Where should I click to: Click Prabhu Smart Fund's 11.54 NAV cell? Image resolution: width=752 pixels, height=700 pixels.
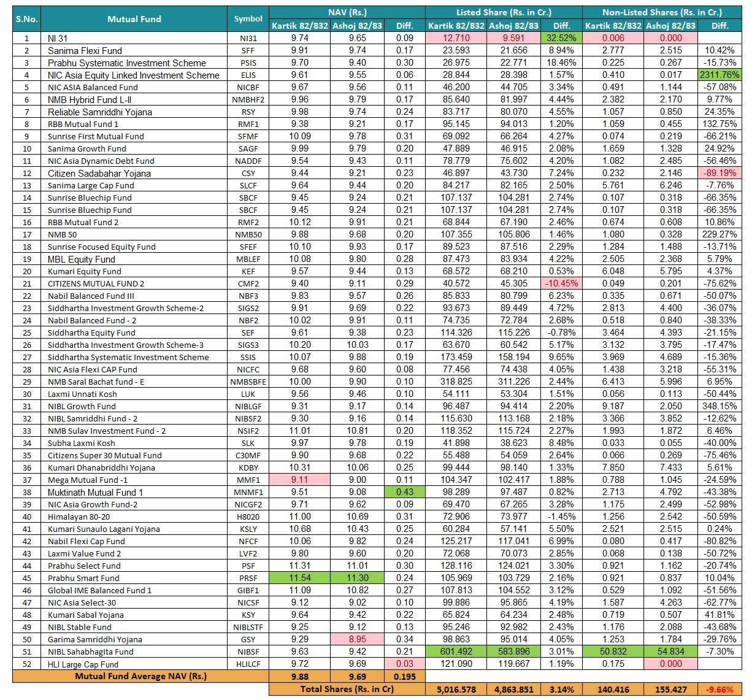point(300,578)
